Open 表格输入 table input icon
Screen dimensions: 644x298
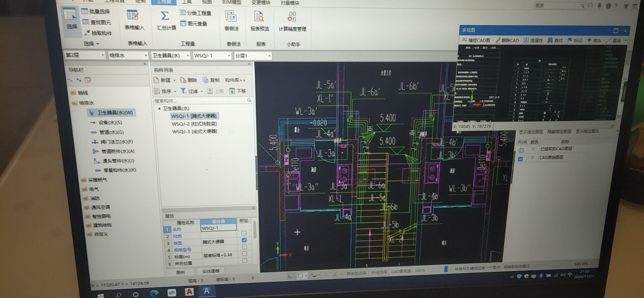point(133,19)
